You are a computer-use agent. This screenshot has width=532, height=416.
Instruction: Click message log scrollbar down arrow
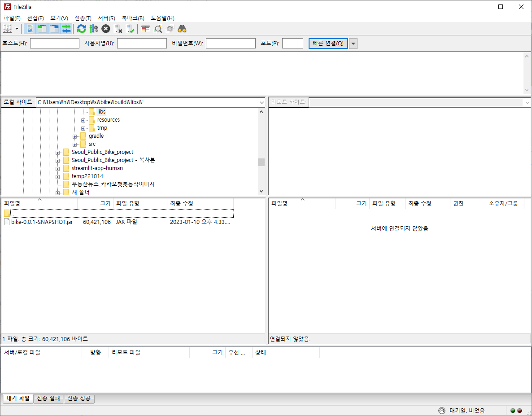click(527, 90)
